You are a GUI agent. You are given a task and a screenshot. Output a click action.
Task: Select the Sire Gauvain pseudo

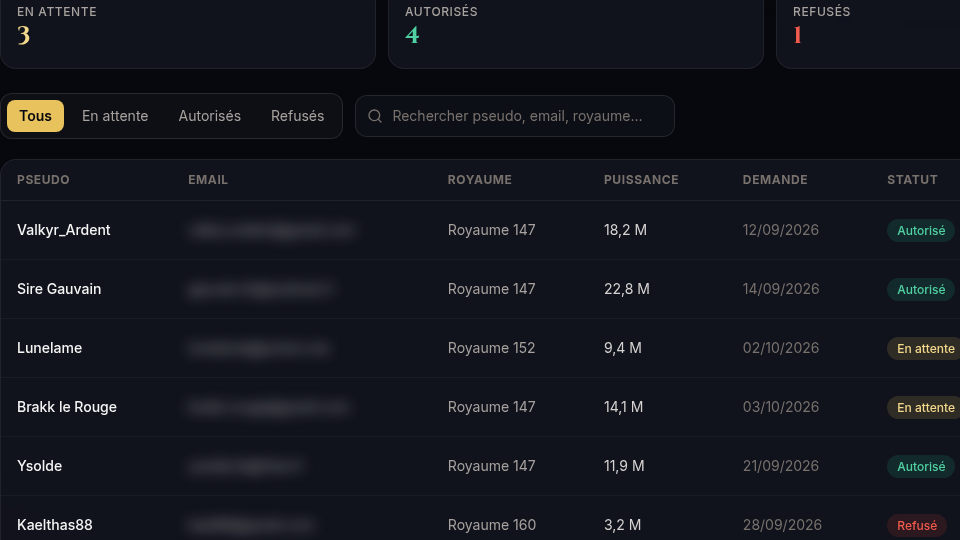tap(59, 289)
